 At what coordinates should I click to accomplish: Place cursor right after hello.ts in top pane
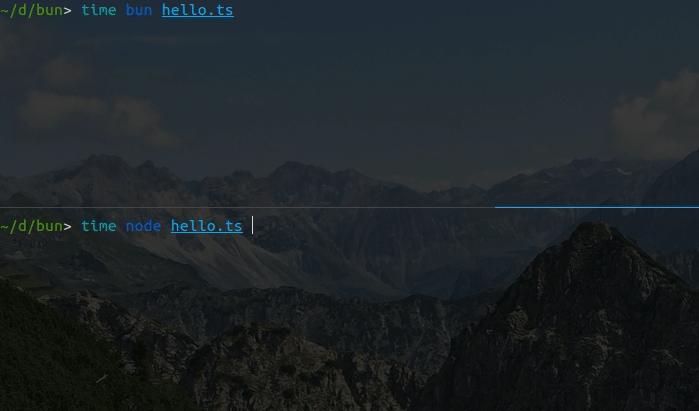(235, 10)
